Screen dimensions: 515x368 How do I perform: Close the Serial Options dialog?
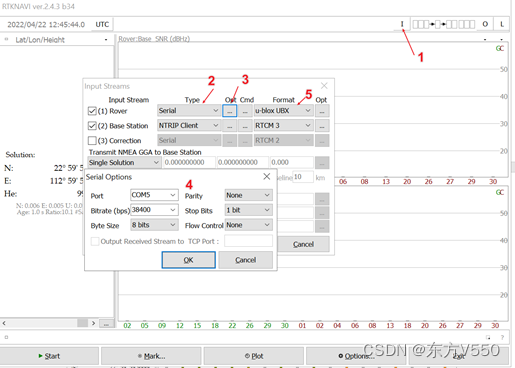click(267, 176)
